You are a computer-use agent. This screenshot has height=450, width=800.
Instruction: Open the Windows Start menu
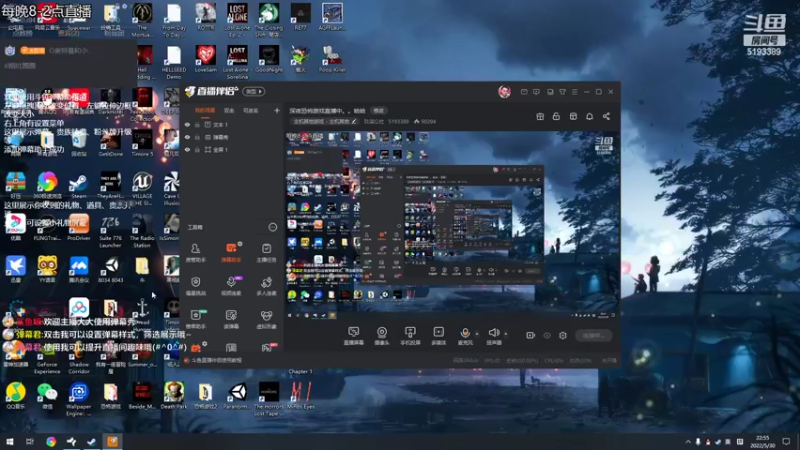click(x=9, y=441)
